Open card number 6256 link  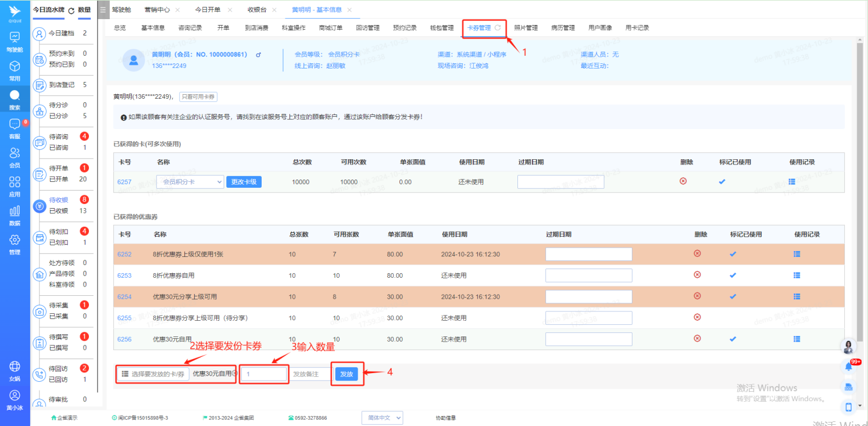click(x=124, y=339)
